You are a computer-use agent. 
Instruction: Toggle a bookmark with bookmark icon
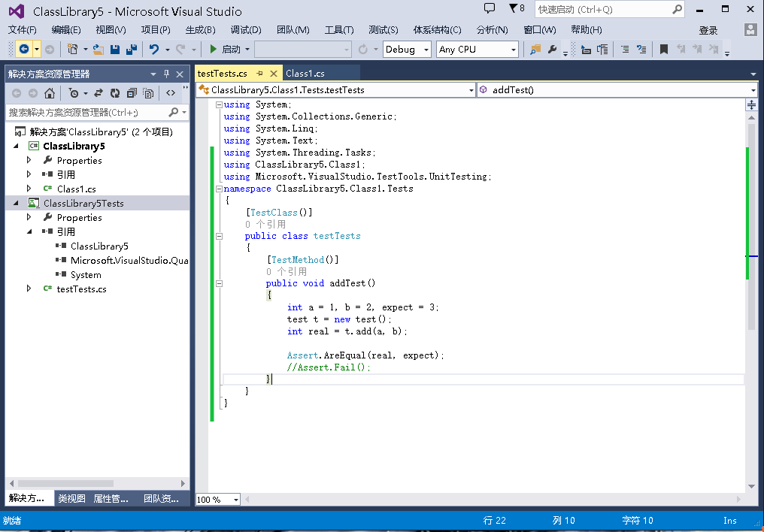664,49
